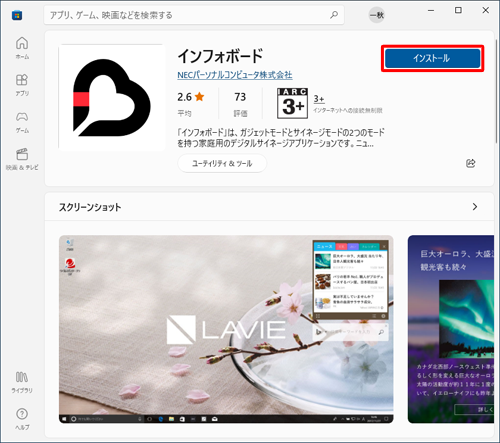The image size is (500, 443).
Task: Open the ゲーム (Games) section
Action: [x=22, y=122]
